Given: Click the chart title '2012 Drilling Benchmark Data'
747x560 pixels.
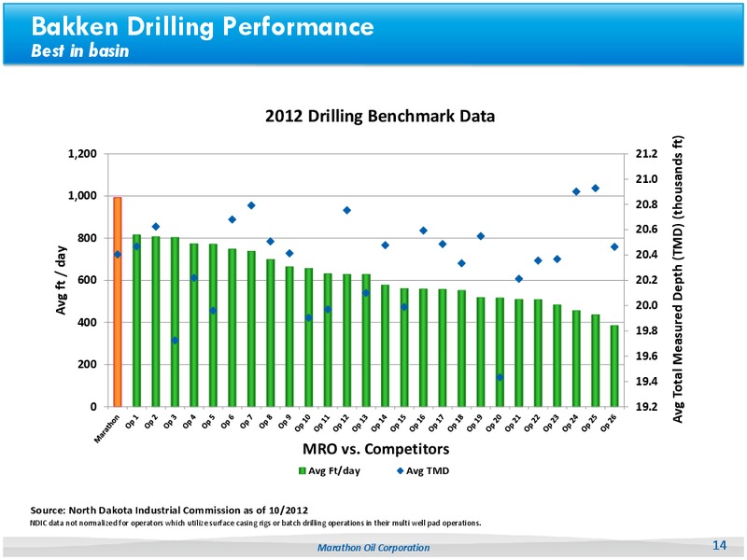Looking at the screenshot, I should [380, 116].
